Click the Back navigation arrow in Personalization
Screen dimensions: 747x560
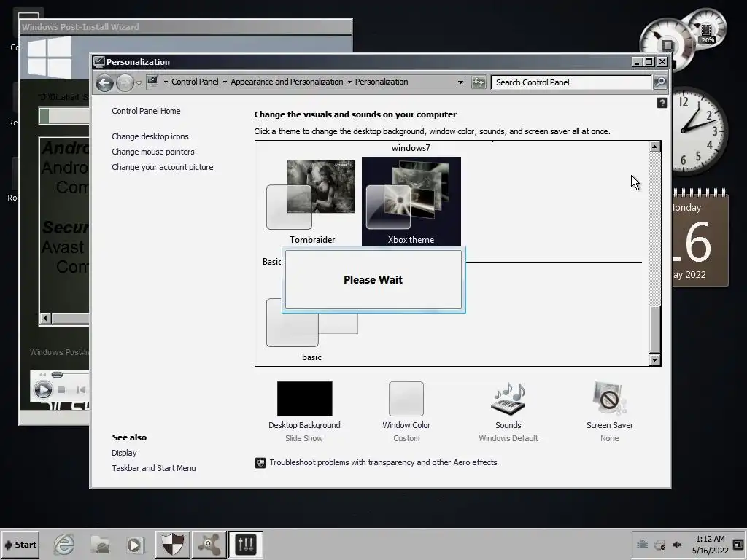point(104,83)
